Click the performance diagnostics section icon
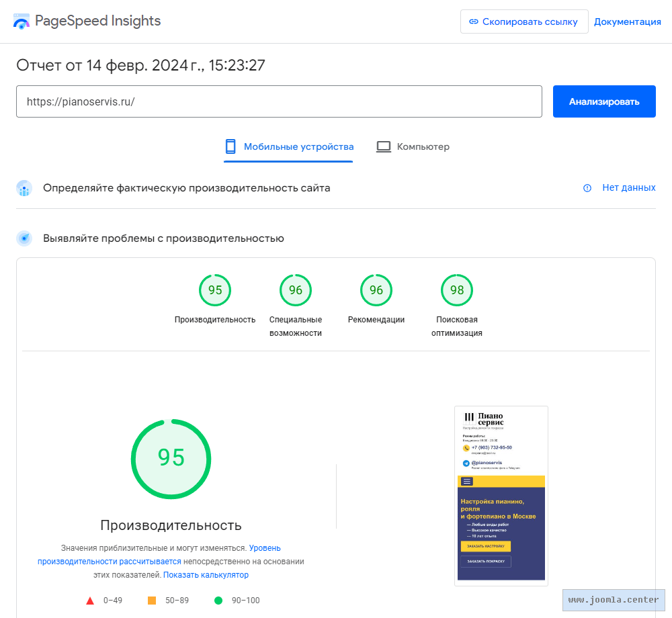The height and width of the screenshot is (618, 672). tap(24, 238)
